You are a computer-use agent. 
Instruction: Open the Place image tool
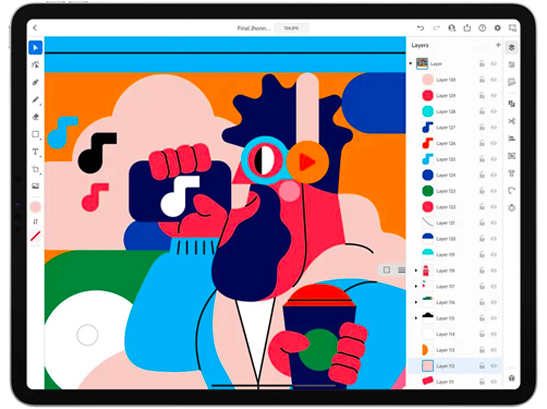click(x=35, y=186)
